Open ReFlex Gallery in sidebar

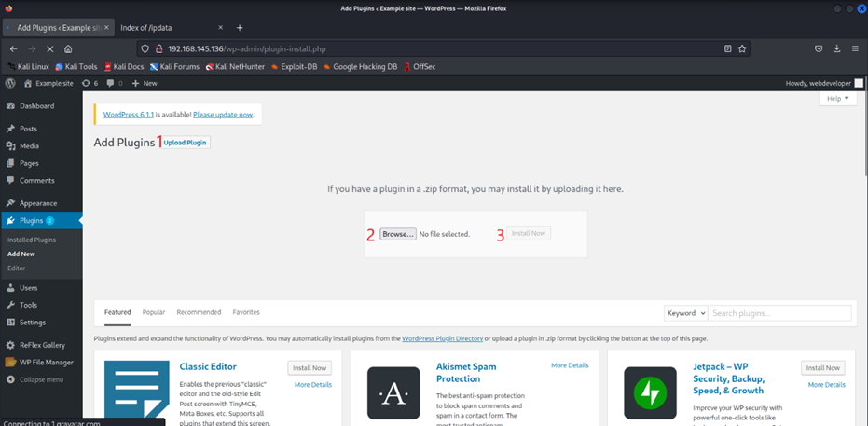pyautogui.click(x=41, y=345)
